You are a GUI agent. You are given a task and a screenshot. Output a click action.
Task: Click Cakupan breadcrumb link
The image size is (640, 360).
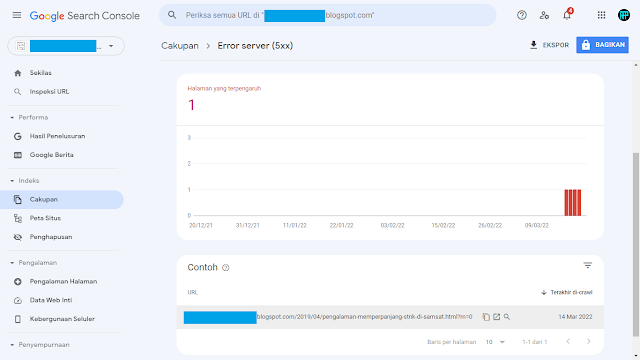tap(180, 46)
